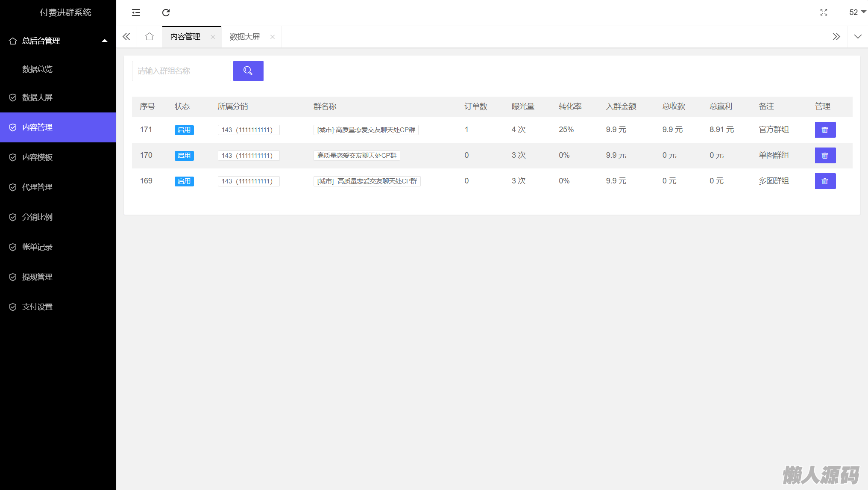Viewport: 868px width, 490px height.
Task: Click the group name search input field
Action: (x=181, y=71)
